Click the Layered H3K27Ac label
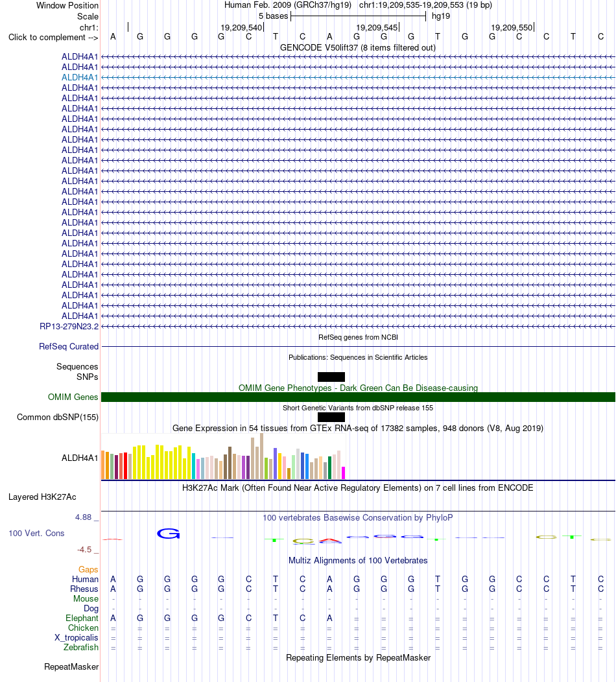Viewport: 616px width, 682px height. click(x=42, y=497)
